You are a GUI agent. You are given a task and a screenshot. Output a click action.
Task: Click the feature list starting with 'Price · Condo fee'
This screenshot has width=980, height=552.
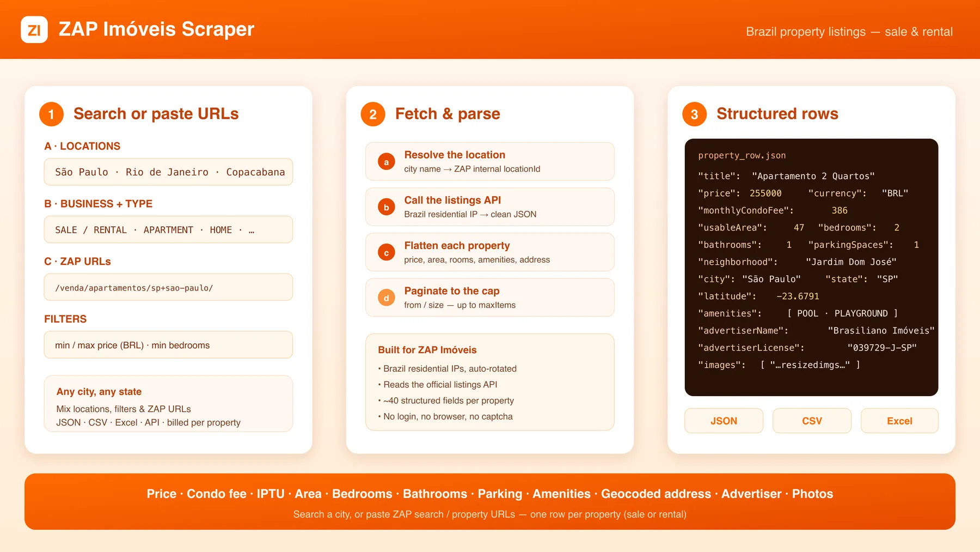coord(490,494)
